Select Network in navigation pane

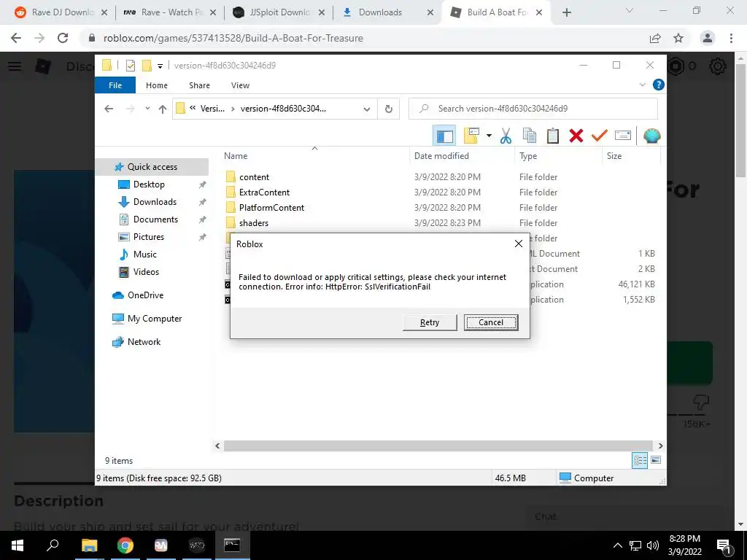144,342
